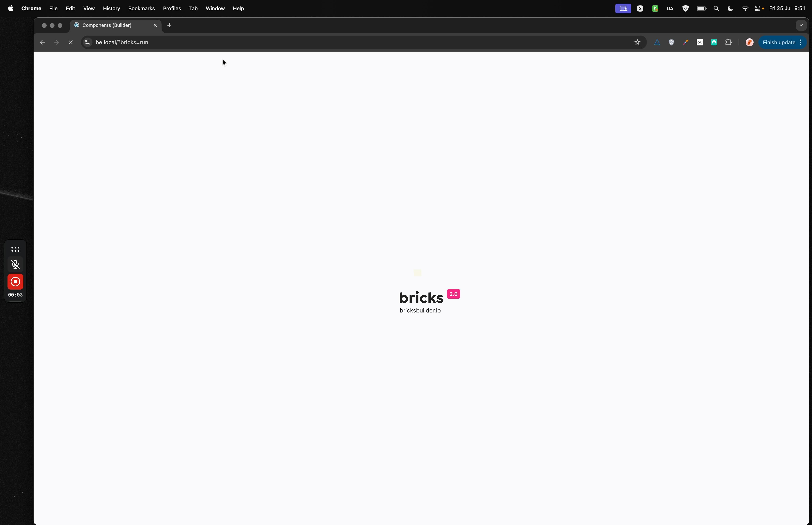
Task: Open the Chrome extensions puzzle icon
Action: point(728,42)
